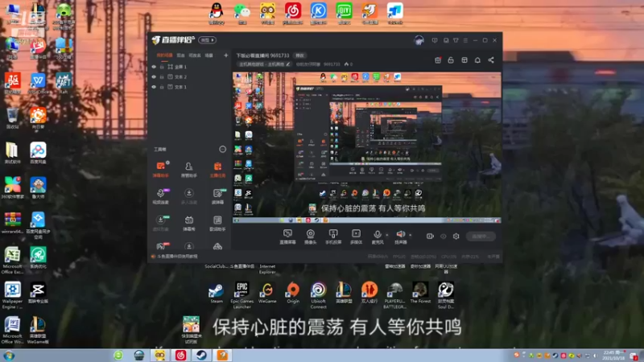Image resolution: width=644 pixels, height=362 pixels.
Task: Add a 摄像头 webcam source
Action: pos(311,237)
